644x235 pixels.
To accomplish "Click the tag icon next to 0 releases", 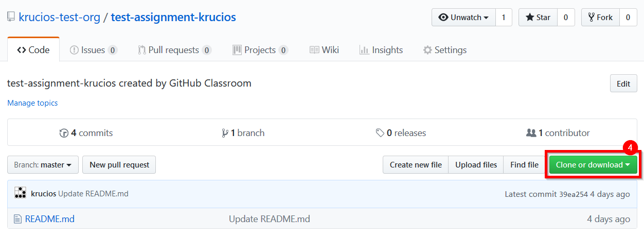I will [x=380, y=133].
